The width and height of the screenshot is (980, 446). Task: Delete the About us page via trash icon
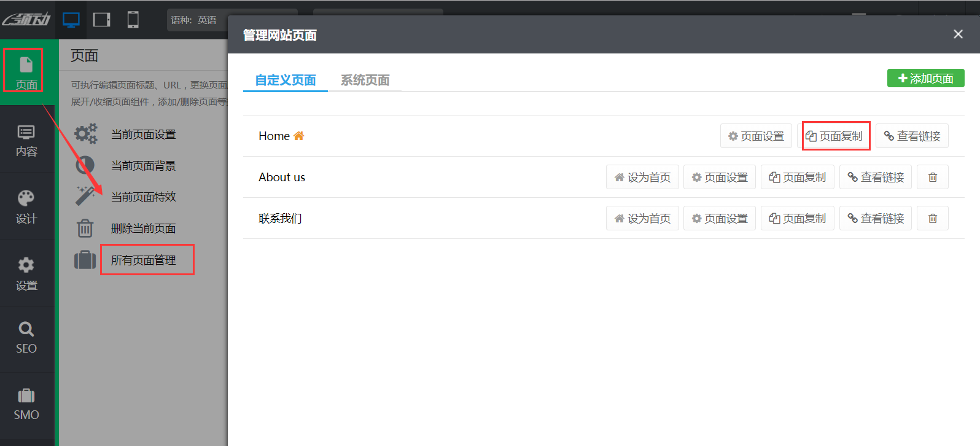point(932,177)
